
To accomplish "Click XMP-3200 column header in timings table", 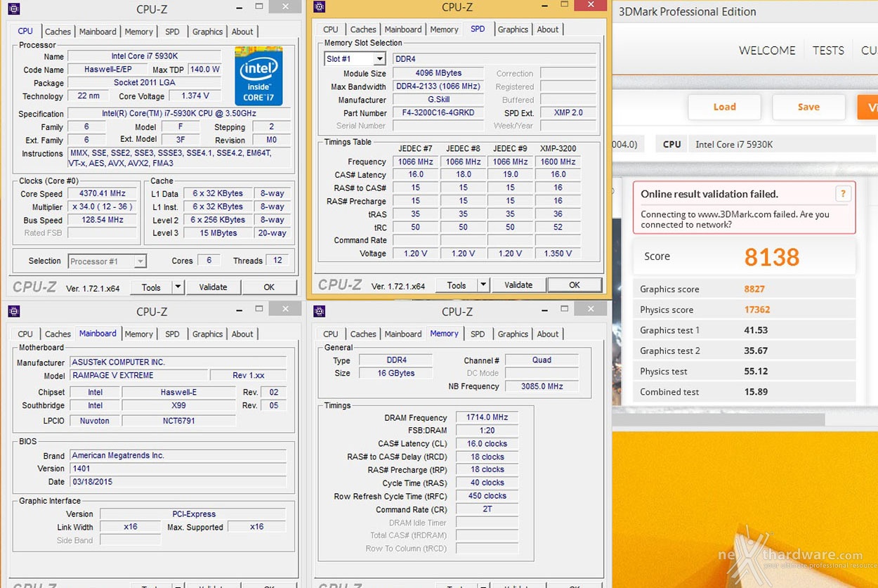I will click(x=558, y=148).
